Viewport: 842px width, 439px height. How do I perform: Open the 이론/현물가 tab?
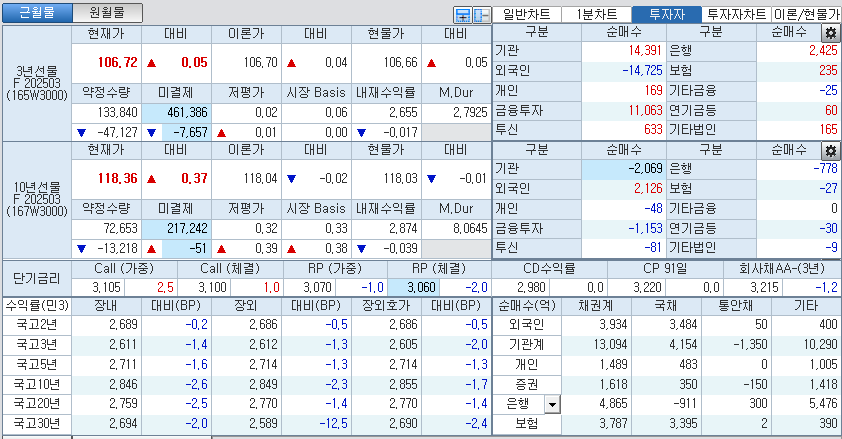(x=807, y=14)
